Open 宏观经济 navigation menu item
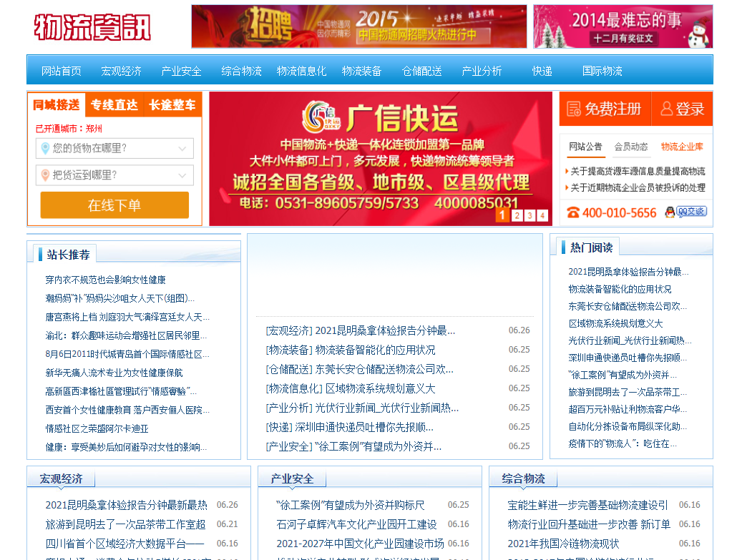Viewport: 737px width, 560px height. [x=121, y=71]
